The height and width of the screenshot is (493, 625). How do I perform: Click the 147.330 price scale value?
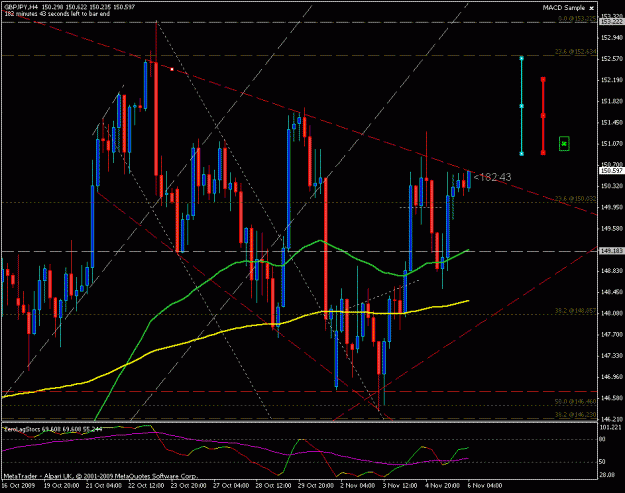point(611,356)
